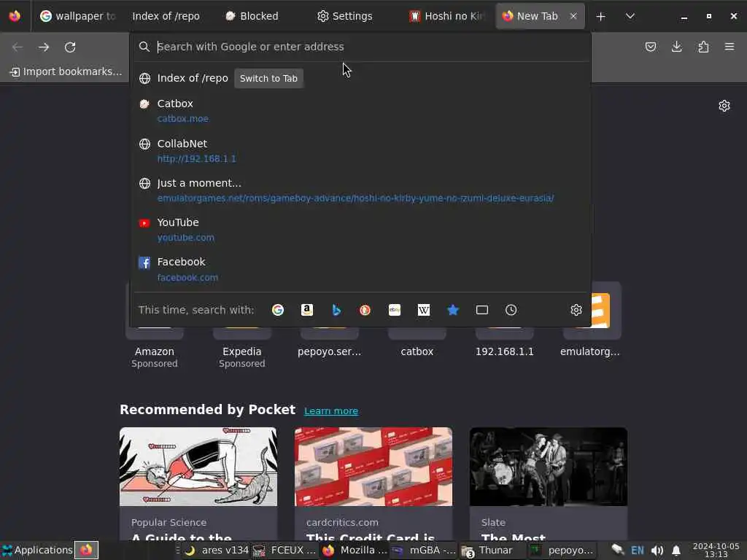Open the Slate article thumbnail
The width and height of the screenshot is (747, 560).
click(x=549, y=467)
